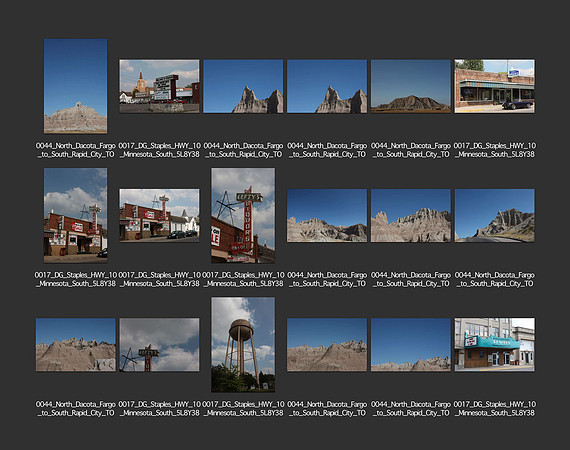This screenshot has width=570, height=450.
Task: Click the caption under the portrait Lefty's Liquors sign closeup
Action: click(243, 279)
